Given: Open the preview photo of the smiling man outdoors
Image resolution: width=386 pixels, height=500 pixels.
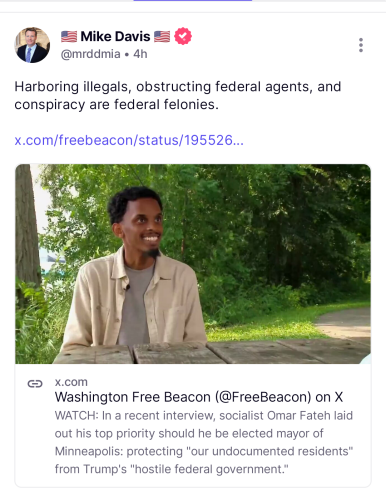Looking at the screenshot, I should (193, 264).
